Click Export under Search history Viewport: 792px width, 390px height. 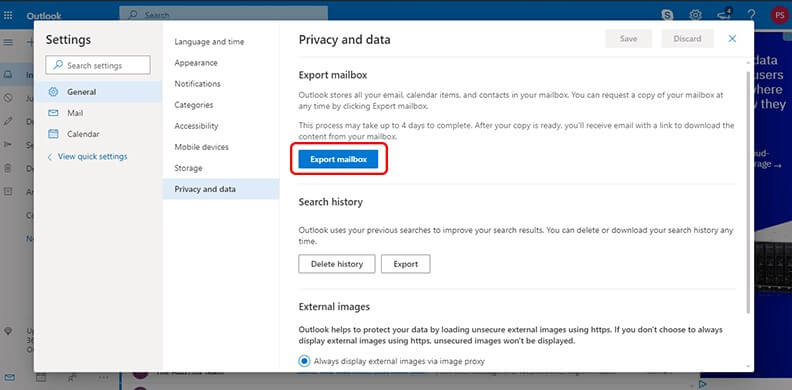tap(406, 264)
